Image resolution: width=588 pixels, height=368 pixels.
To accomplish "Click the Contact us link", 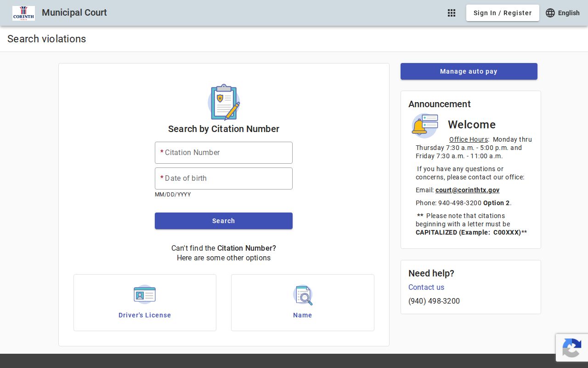I will 426,287.
